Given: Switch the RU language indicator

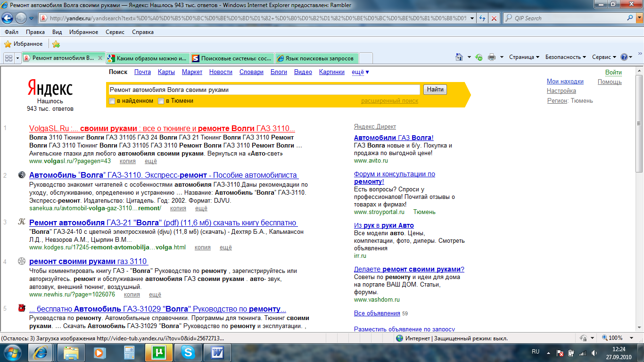Looking at the screenshot, I should click(x=535, y=352).
